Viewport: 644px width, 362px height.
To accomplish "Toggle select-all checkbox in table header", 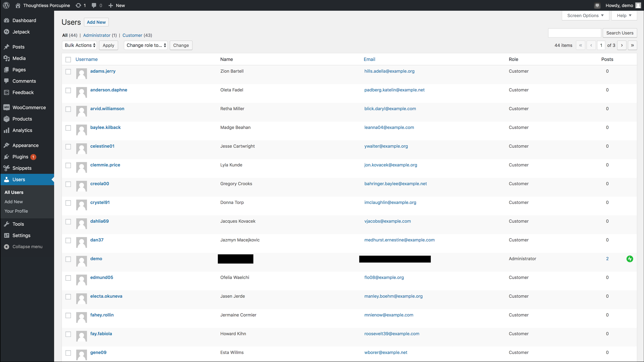I will pyautogui.click(x=68, y=59).
